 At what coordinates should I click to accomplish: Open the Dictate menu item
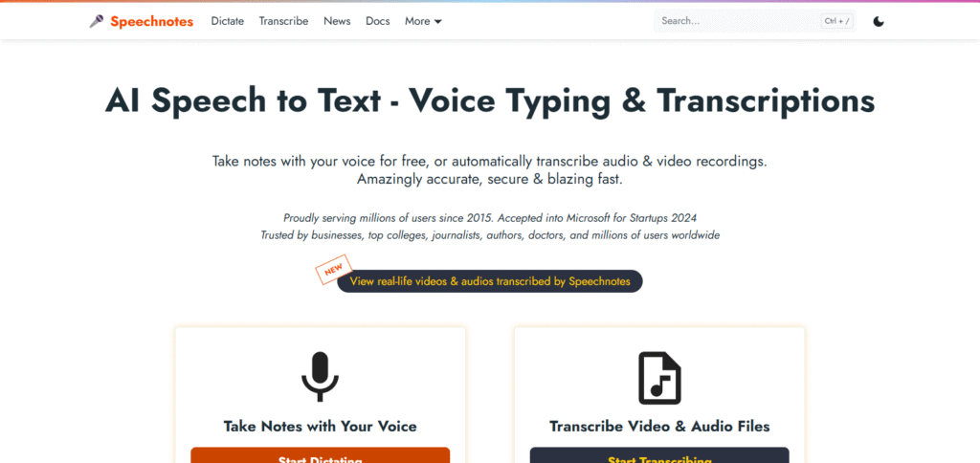228,21
